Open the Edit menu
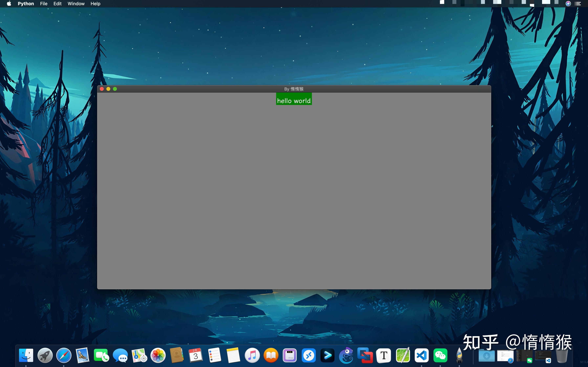 pos(57,4)
